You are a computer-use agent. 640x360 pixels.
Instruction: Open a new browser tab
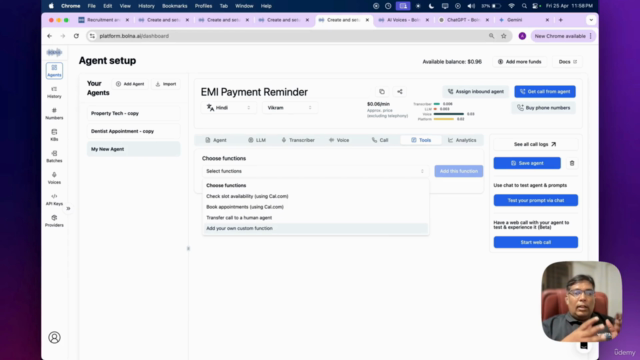click(560, 20)
